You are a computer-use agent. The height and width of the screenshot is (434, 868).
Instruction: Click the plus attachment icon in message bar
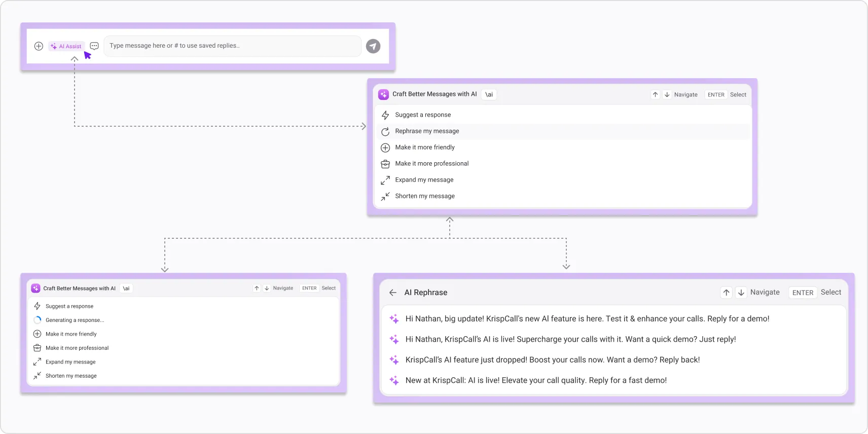click(x=39, y=46)
